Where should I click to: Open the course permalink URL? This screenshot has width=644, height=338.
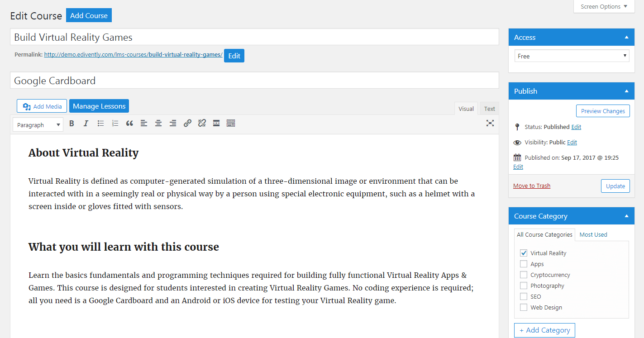(x=133, y=55)
